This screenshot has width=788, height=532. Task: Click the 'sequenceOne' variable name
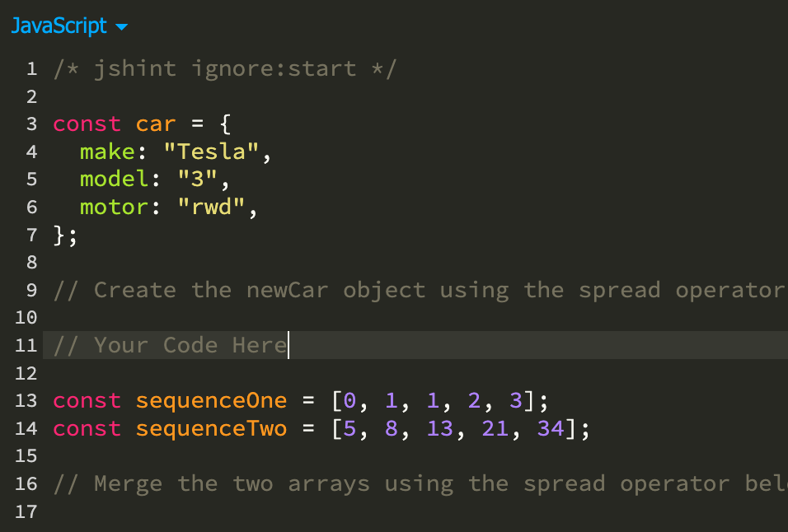[211, 400]
